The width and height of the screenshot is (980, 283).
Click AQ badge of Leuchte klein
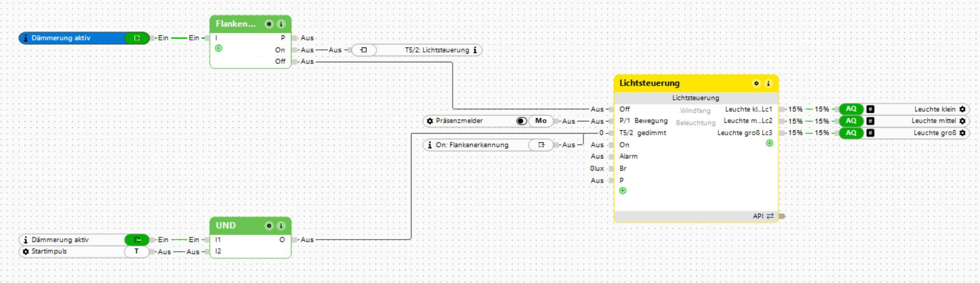pos(851,109)
